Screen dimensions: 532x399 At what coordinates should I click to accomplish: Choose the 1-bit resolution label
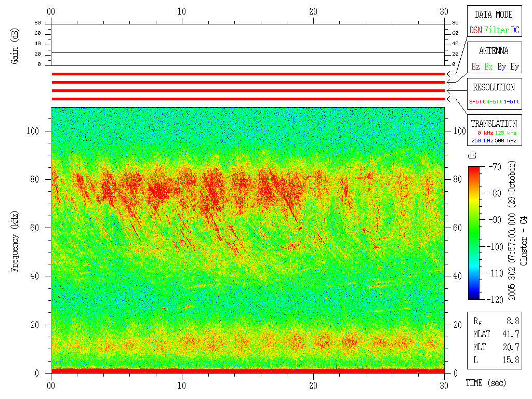(512, 102)
